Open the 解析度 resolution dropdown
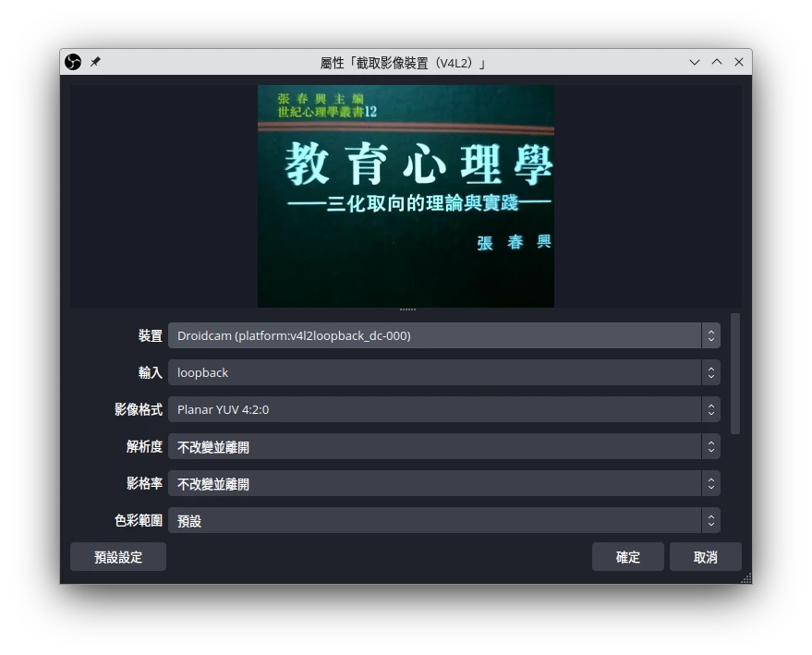The width and height of the screenshot is (812, 655). click(443, 446)
